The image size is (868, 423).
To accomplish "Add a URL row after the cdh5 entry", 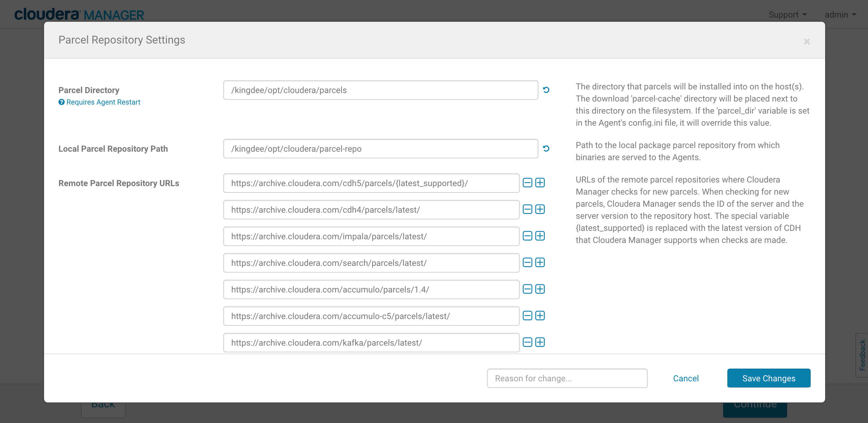I will (540, 183).
